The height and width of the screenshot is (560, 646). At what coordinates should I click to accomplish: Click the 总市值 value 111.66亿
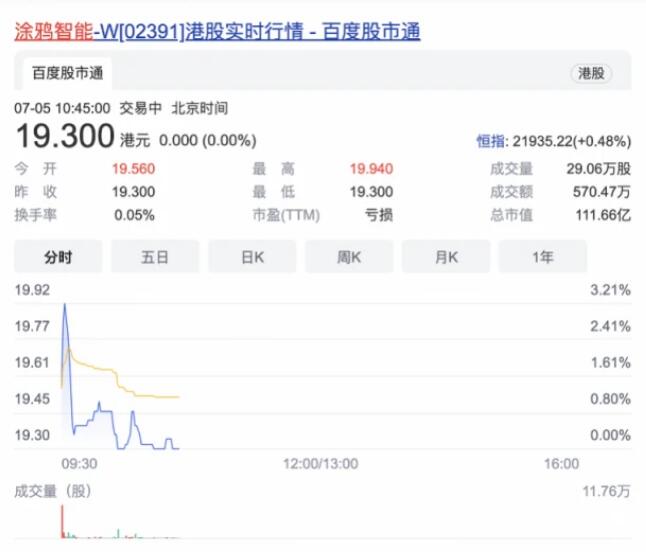[603, 215]
